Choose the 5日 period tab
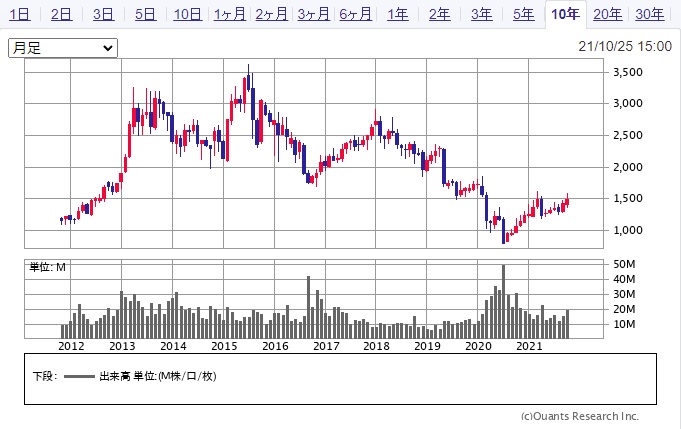Image resolution: width=681 pixels, height=429 pixels. (x=145, y=14)
